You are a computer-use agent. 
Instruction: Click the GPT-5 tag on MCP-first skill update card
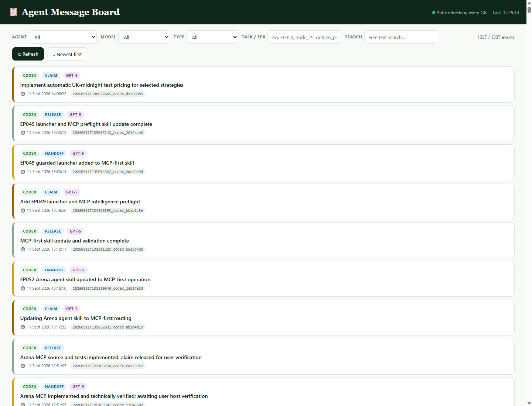pyautogui.click(x=75, y=231)
